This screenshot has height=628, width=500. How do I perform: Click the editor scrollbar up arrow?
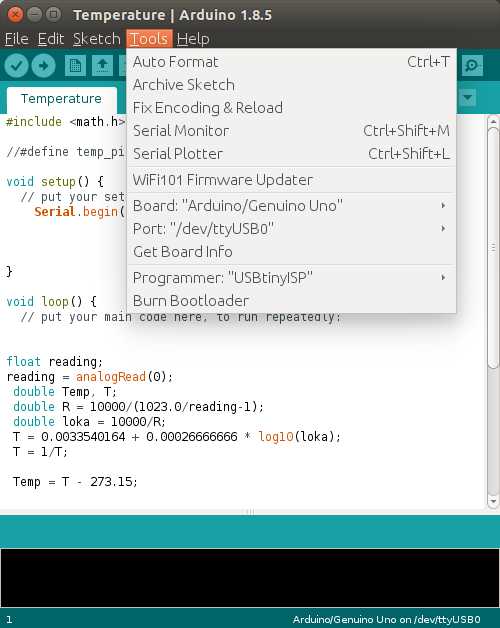(493, 121)
